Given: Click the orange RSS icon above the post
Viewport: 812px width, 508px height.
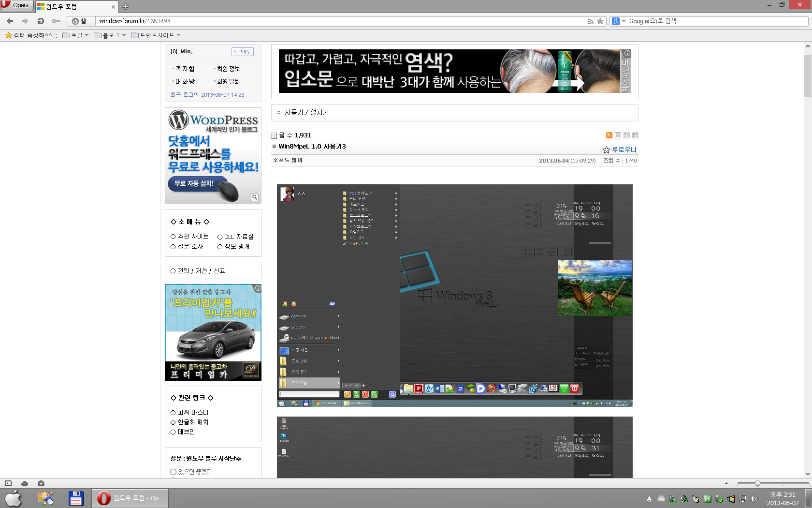Looking at the screenshot, I should 609,135.
